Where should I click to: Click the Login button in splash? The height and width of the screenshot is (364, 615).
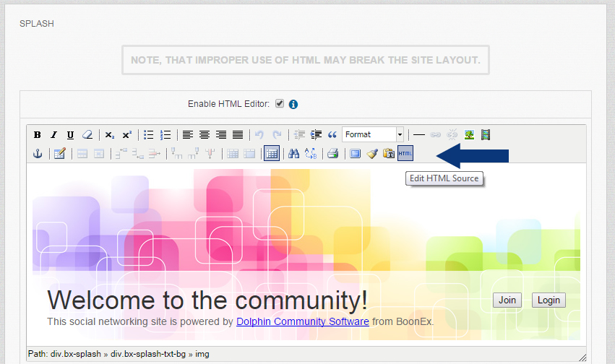pyautogui.click(x=549, y=300)
